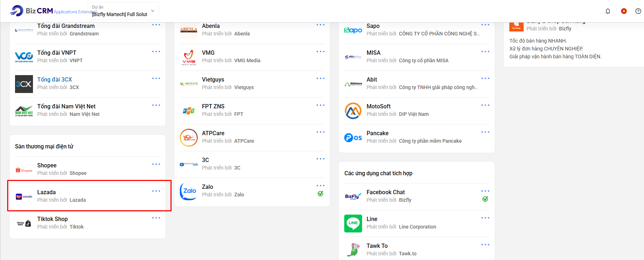Viewport: 644px width, 260px height.
Task: Click the Abenla logo icon
Action: point(189,30)
